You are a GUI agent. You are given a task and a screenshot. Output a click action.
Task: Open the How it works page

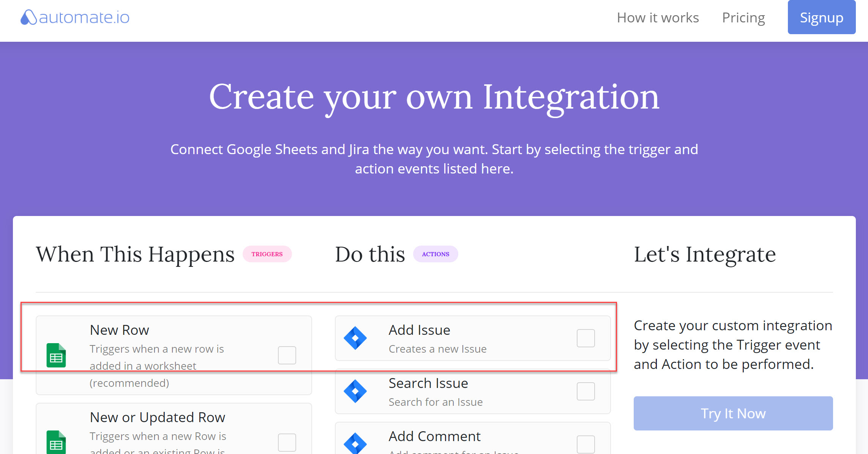pyautogui.click(x=658, y=18)
